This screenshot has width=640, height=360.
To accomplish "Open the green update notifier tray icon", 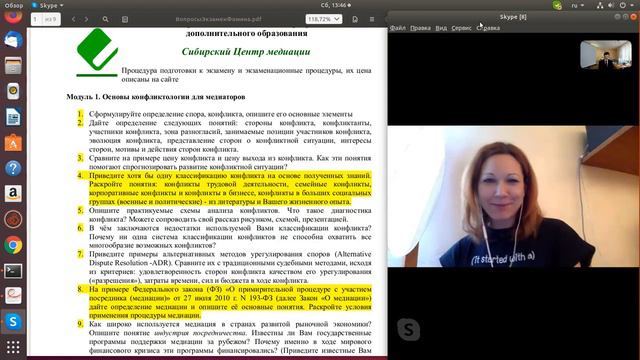I will (557, 5).
